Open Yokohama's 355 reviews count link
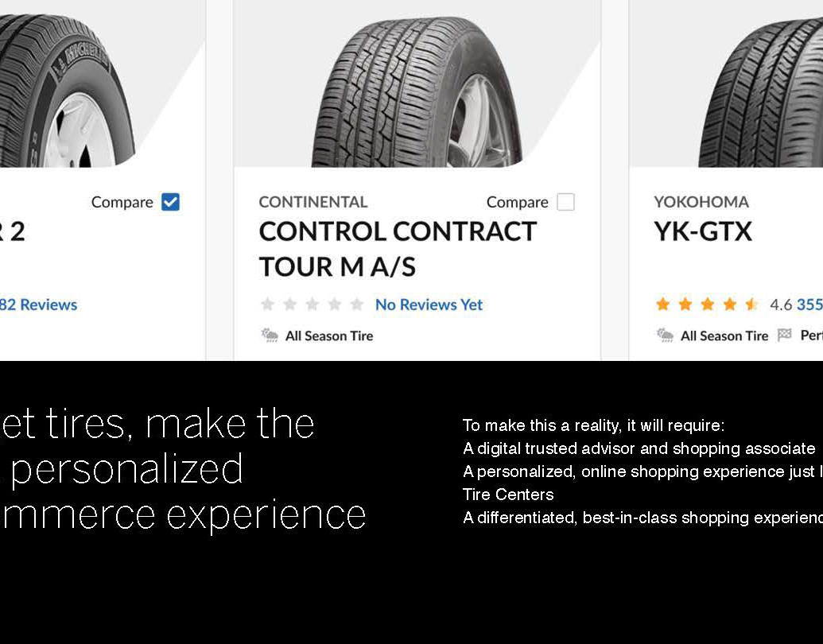823x644 pixels. (809, 305)
